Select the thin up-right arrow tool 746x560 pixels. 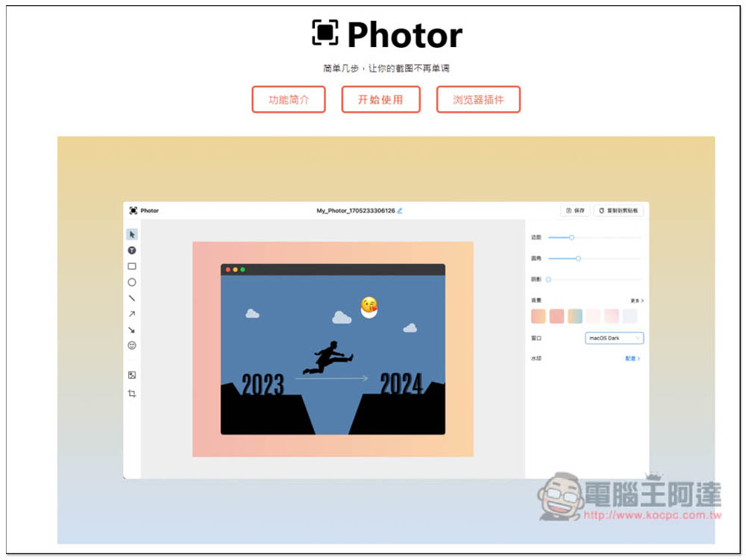(x=132, y=314)
